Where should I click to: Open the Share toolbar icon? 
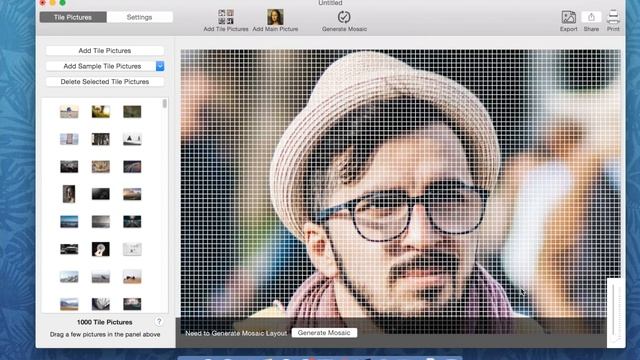[x=591, y=17]
